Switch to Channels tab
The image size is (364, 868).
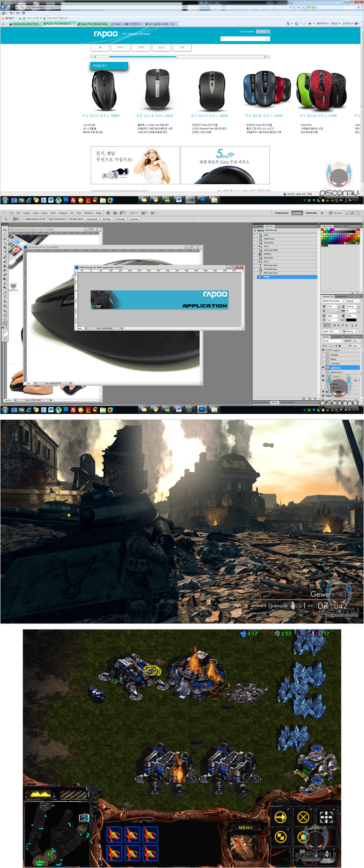[x=337, y=337]
